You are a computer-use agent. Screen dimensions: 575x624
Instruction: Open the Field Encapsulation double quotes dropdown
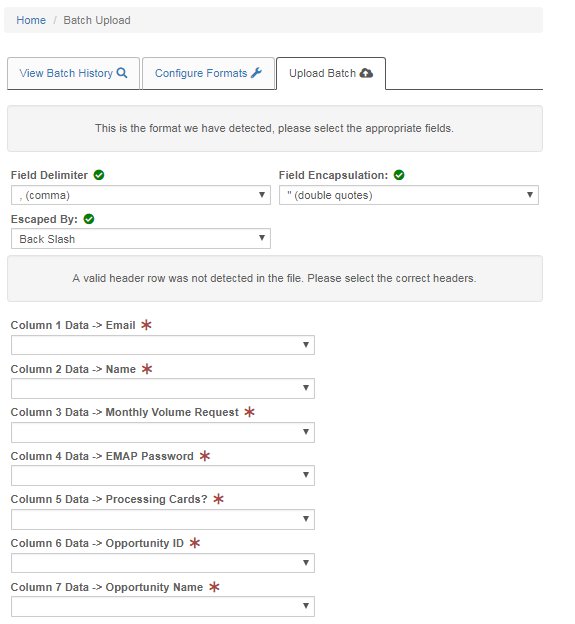pyautogui.click(x=409, y=195)
